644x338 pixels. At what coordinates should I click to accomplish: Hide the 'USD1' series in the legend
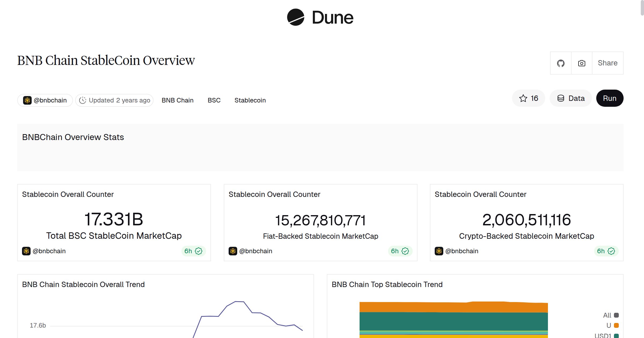[x=604, y=335]
